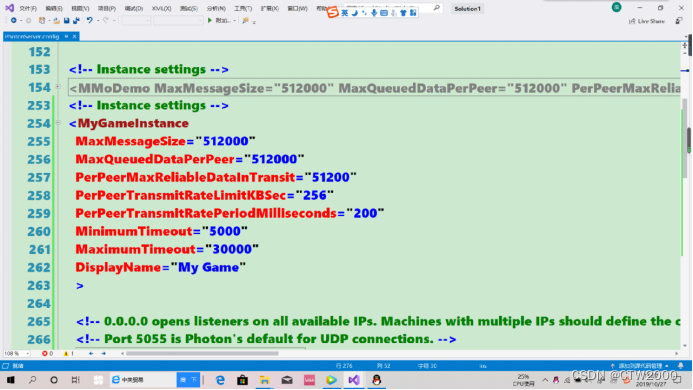Click the new project toolbar icon
The width and height of the screenshot is (693, 390).
click(42, 20)
